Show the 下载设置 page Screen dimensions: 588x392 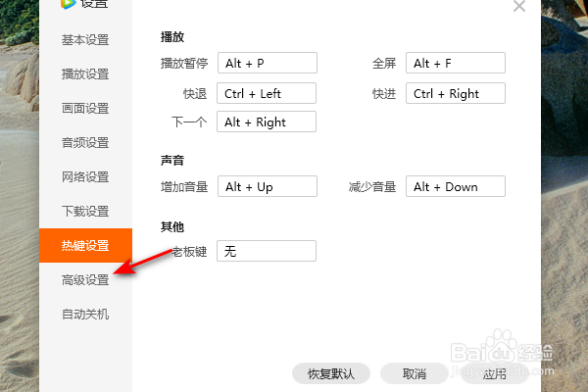(x=85, y=212)
